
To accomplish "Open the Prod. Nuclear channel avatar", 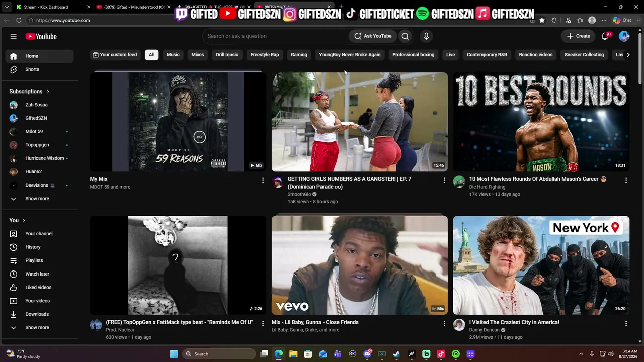I will click(96, 325).
